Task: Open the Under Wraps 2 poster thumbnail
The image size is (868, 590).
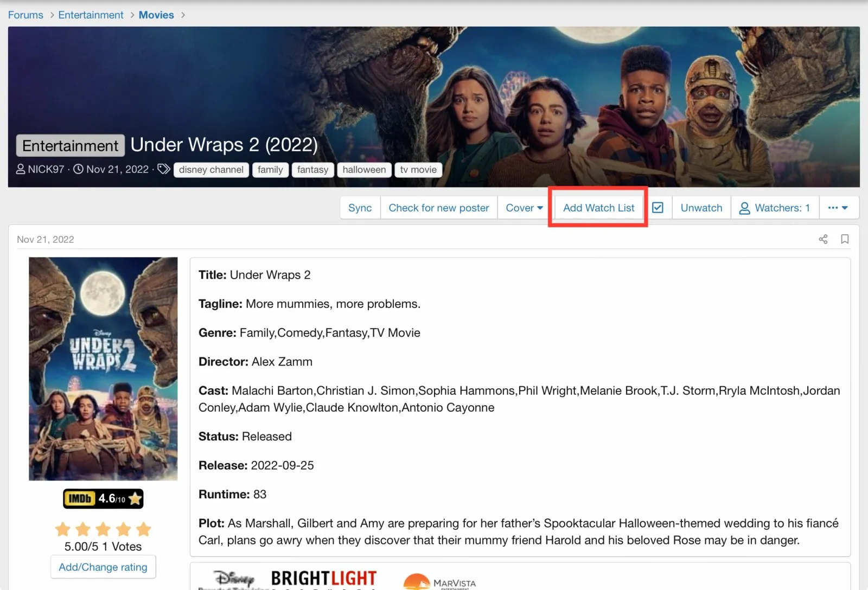Action: pyautogui.click(x=103, y=369)
